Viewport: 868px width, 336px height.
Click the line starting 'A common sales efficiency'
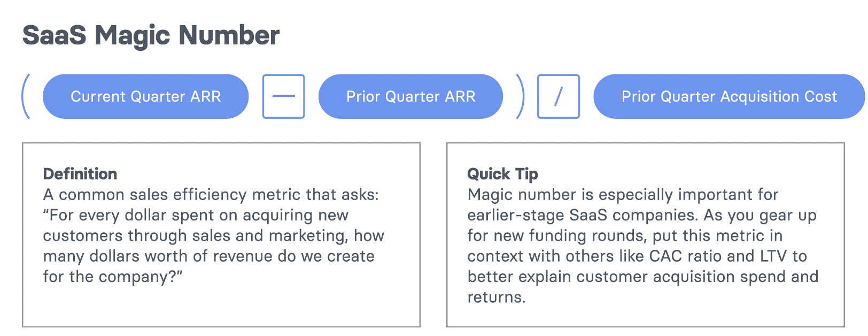point(211,195)
